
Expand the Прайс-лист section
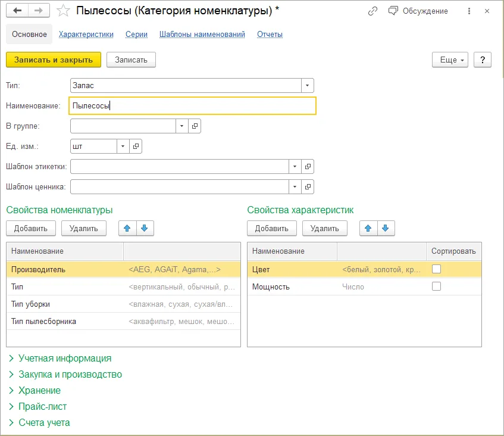pos(38,406)
